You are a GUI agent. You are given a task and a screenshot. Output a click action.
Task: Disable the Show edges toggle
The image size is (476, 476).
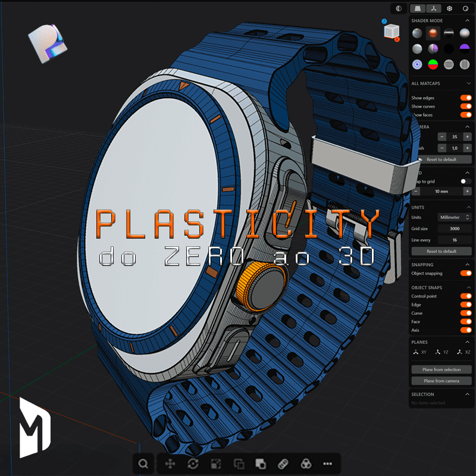[x=466, y=98]
